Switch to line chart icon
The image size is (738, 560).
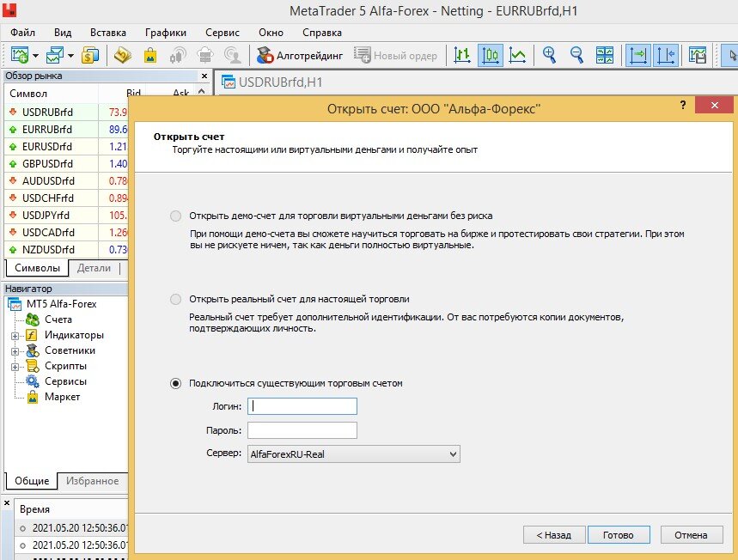(518, 56)
